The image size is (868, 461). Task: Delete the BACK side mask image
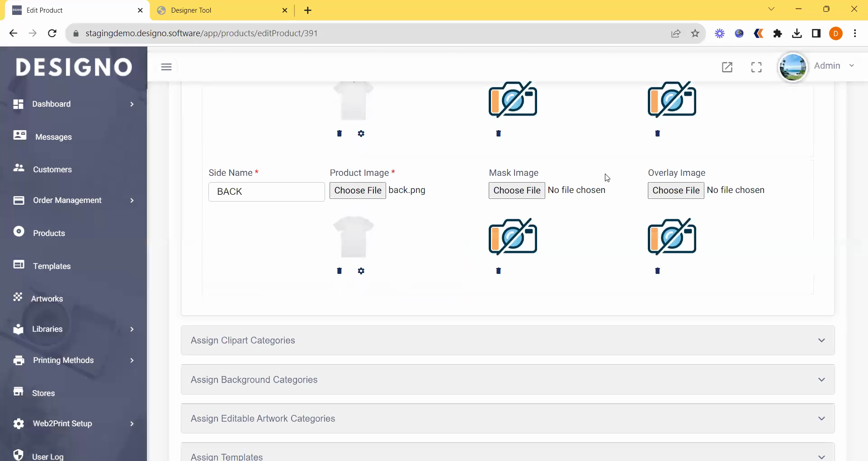coord(499,271)
